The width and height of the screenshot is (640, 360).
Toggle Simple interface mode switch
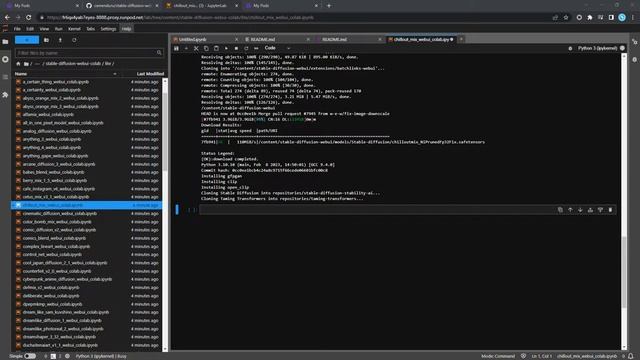(30, 356)
